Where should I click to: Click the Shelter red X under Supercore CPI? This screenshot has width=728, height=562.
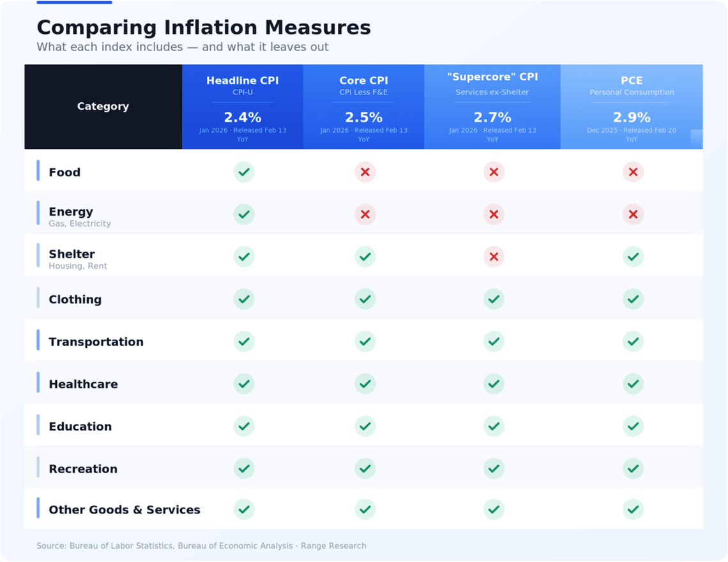pyautogui.click(x=494, y=257)
